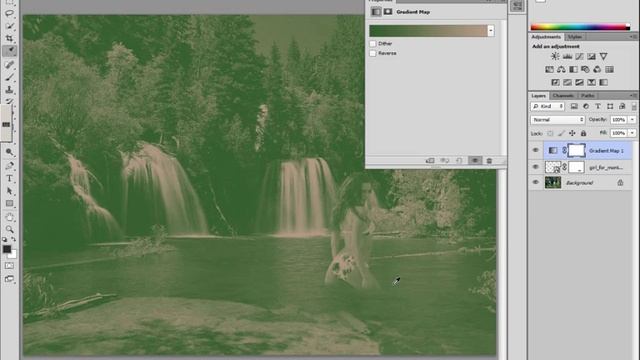Add a Levels adjustment
The image size is (640, 360).
(567, 56)
